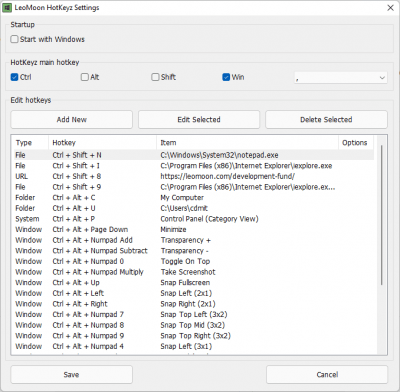
Task: Click the Ctrl + Alt + P hotkey
Action: click(74, 219)
